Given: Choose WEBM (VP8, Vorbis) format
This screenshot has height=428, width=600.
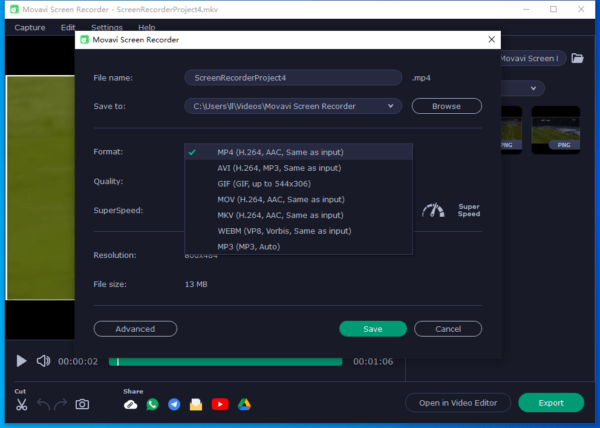Looking at the screenshot, I should click(x=298, y=231).
